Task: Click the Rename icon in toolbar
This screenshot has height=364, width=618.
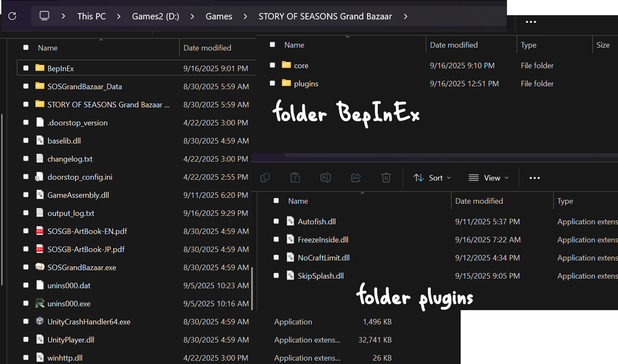Action: tap(325, 178)
